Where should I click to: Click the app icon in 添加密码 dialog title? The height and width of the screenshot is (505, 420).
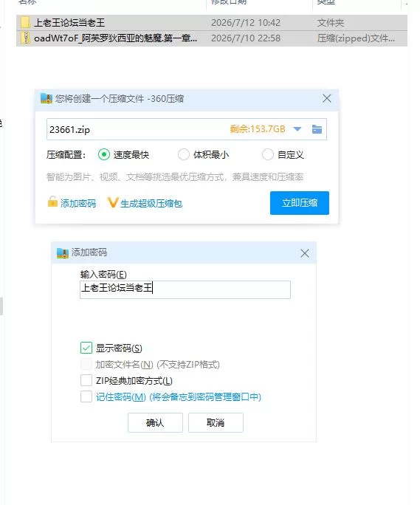[63, 252]
